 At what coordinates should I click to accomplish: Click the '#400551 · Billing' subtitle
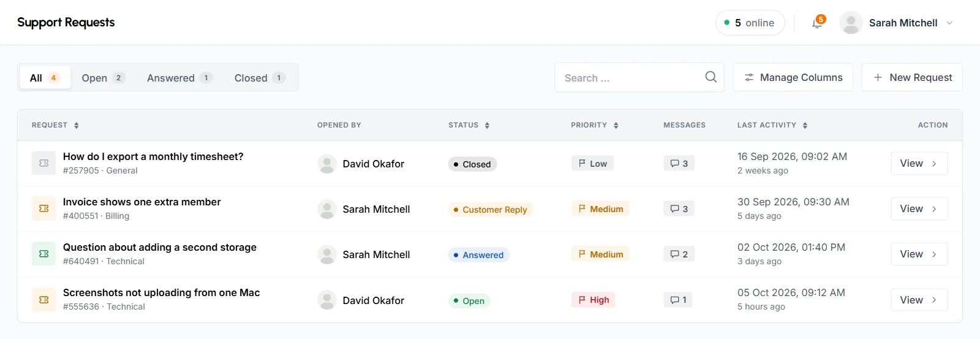point(96,216)
